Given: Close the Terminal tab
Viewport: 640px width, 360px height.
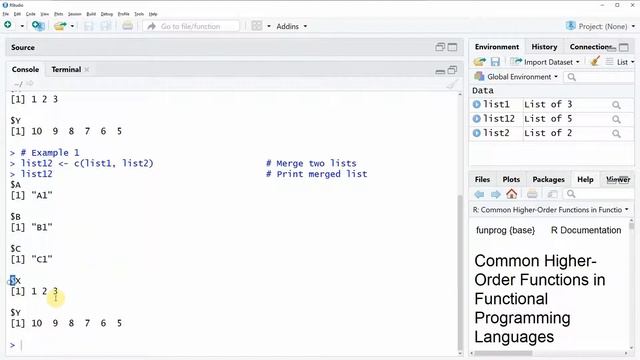Looking at the screenshot, I should (87, 69).
